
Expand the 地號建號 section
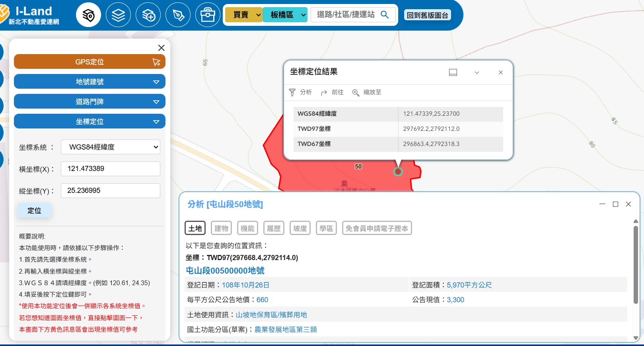[89, 82]
